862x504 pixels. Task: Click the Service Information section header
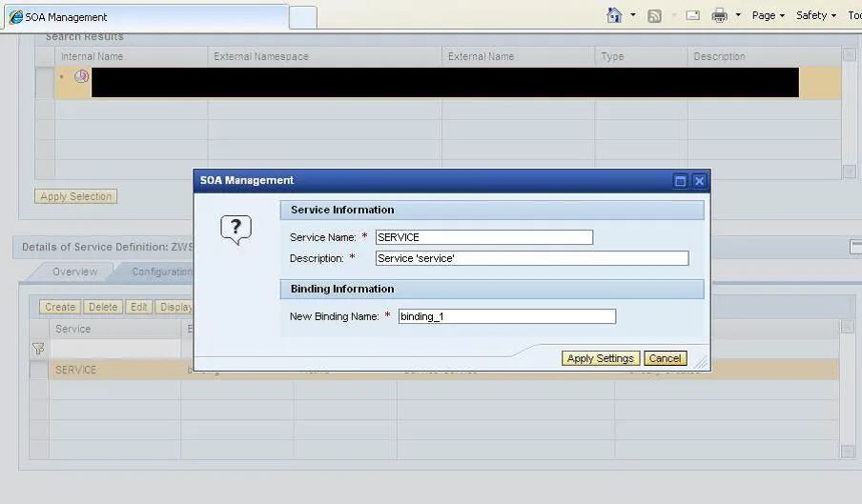click(x=492, y=210)
